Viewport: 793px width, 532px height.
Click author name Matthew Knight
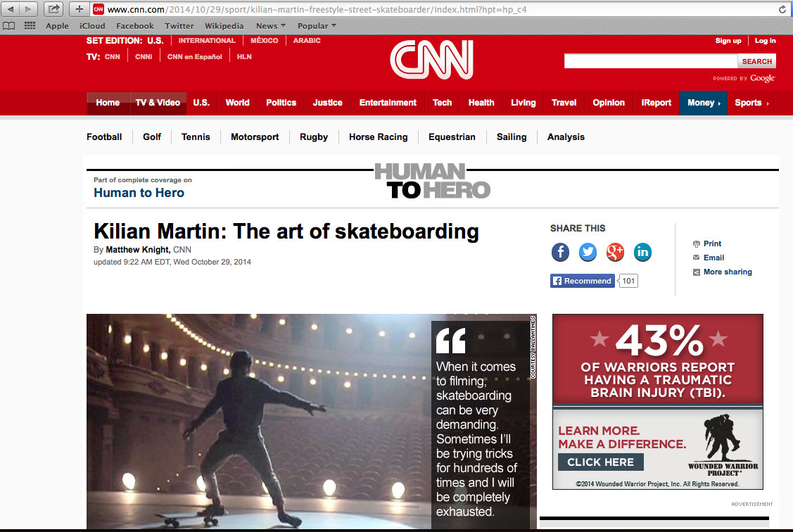[137, 249]
